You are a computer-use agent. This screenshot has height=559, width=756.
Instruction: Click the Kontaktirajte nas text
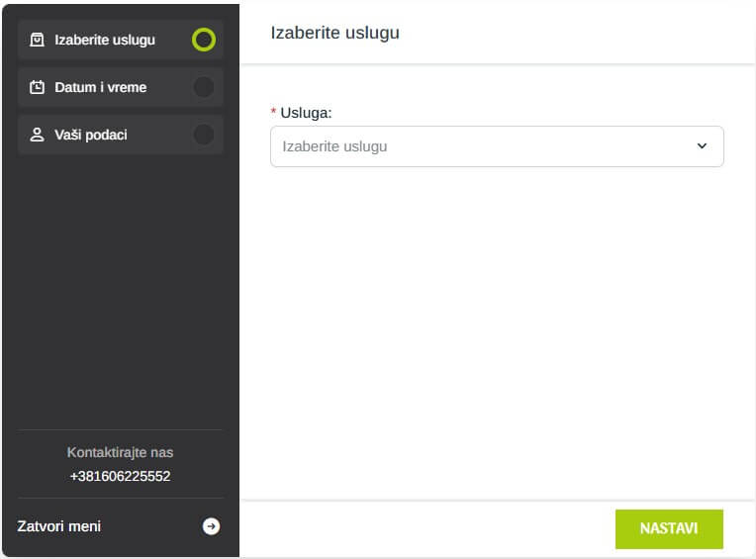(120, 452)
